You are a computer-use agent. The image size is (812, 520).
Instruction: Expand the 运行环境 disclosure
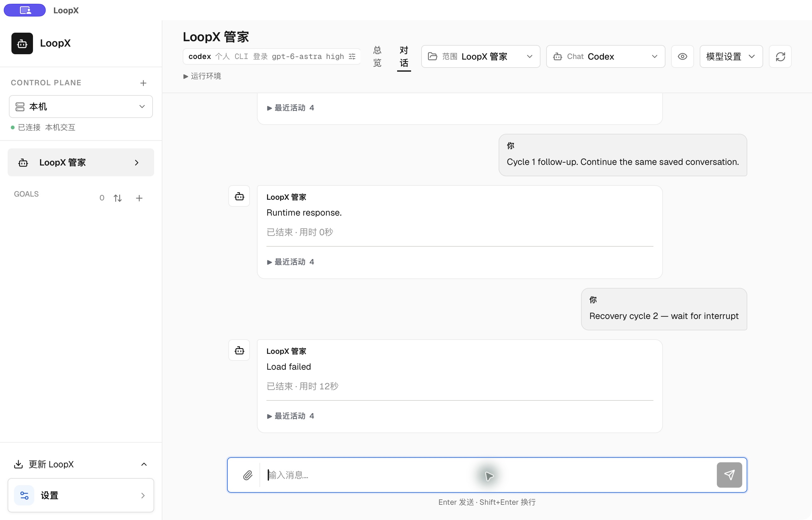tap(202, 76)
